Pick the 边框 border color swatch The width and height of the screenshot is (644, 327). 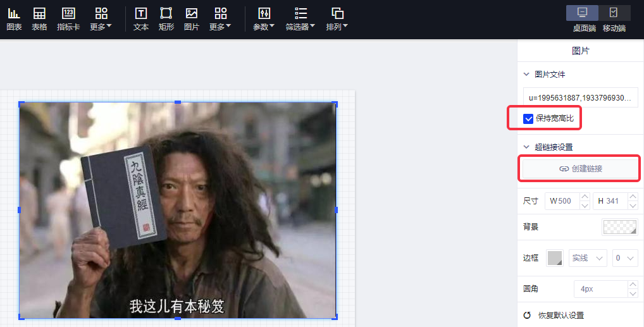click(555, 258)
